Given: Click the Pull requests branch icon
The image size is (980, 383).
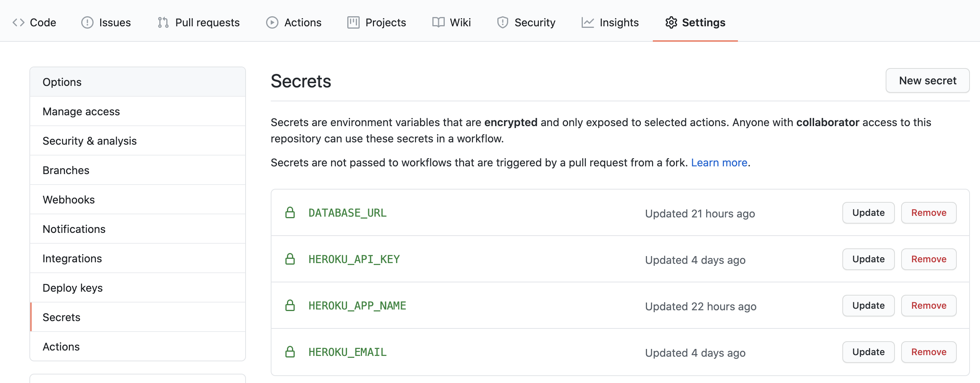Looking at the screenshot, I should [x=162, y=22].
